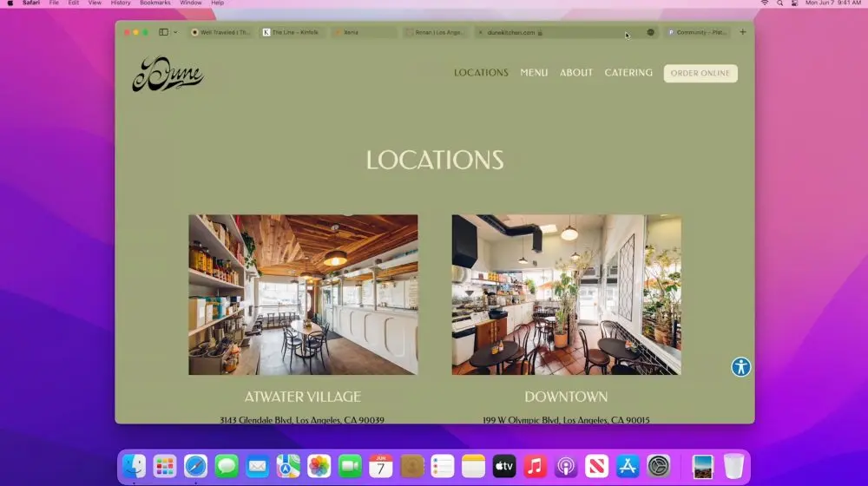Click the 3143 Glendale Blvd address

[x=302, y=419]
